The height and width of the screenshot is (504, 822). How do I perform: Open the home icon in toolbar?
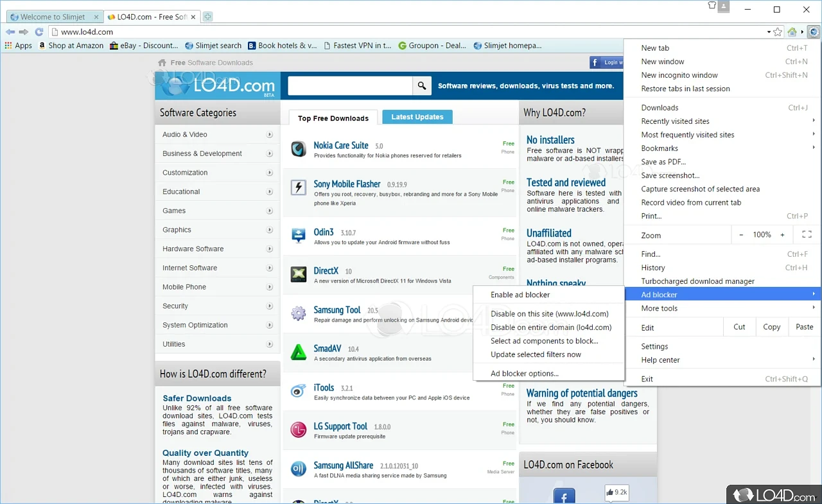[792, 32]
